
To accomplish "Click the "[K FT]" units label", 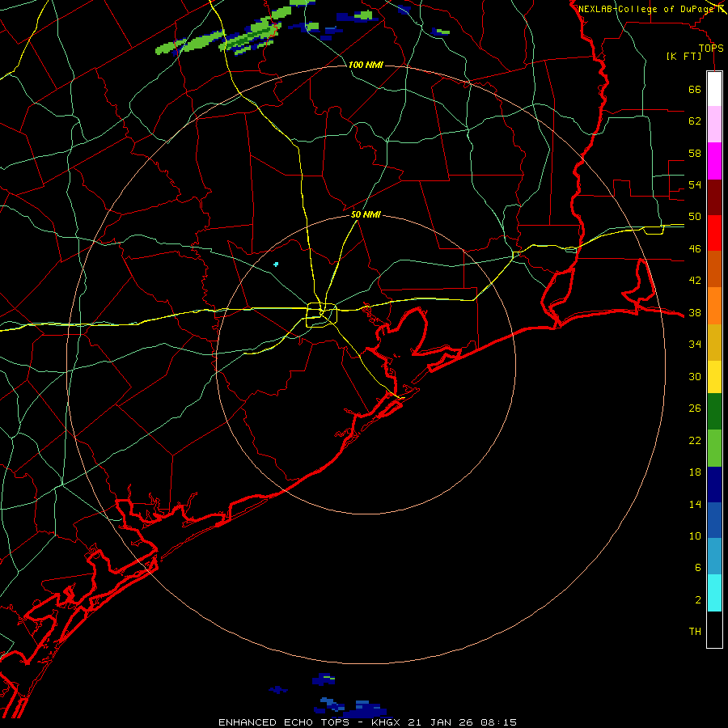I will click(684, 57).
